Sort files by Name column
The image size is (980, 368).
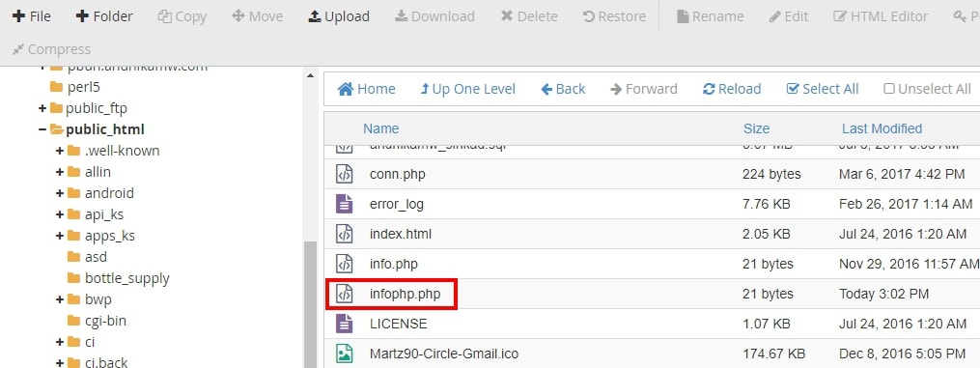[x=381, y=128]
